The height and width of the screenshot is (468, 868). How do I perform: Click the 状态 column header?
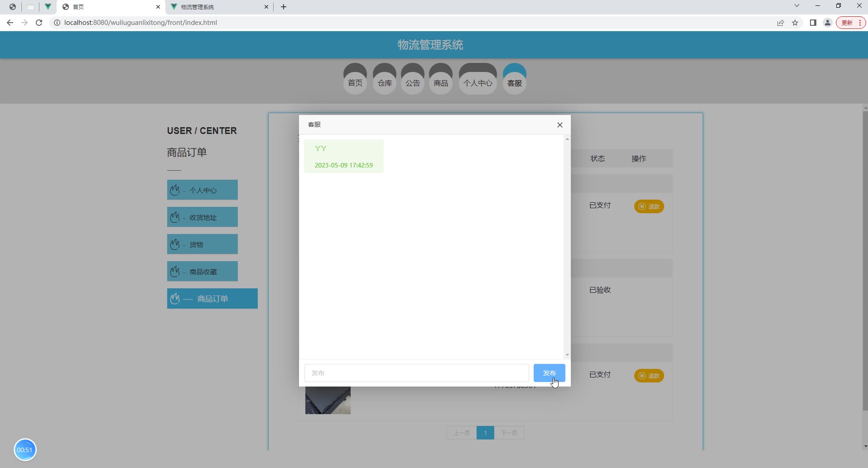pos(598,158)
